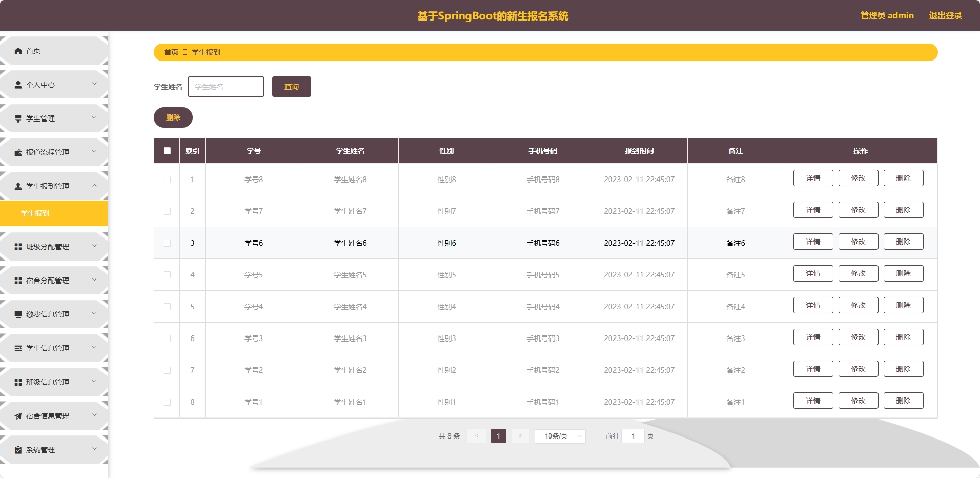
Task: Click 修改 for 学号7 row
Action: click(859, 210)
